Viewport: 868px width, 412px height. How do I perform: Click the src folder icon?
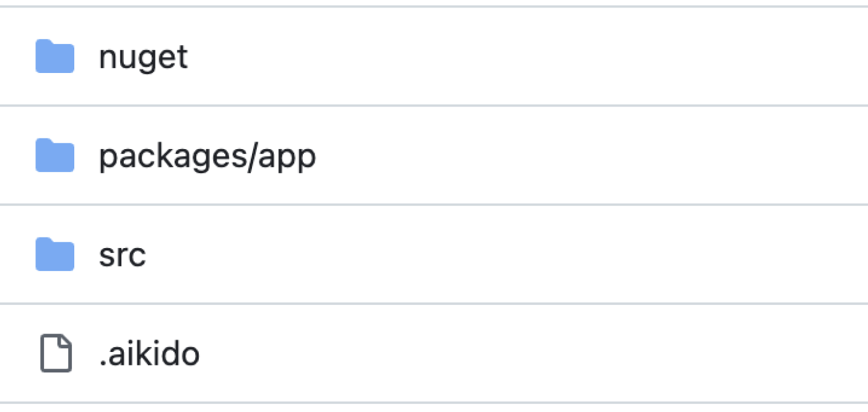point(54,255)
